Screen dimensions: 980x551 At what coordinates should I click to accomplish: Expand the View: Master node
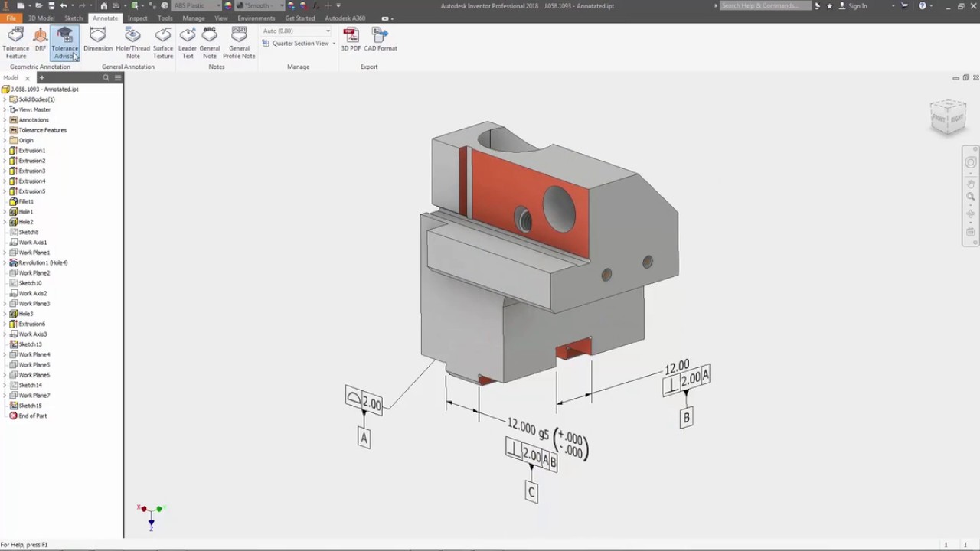(x=5, y=109)
